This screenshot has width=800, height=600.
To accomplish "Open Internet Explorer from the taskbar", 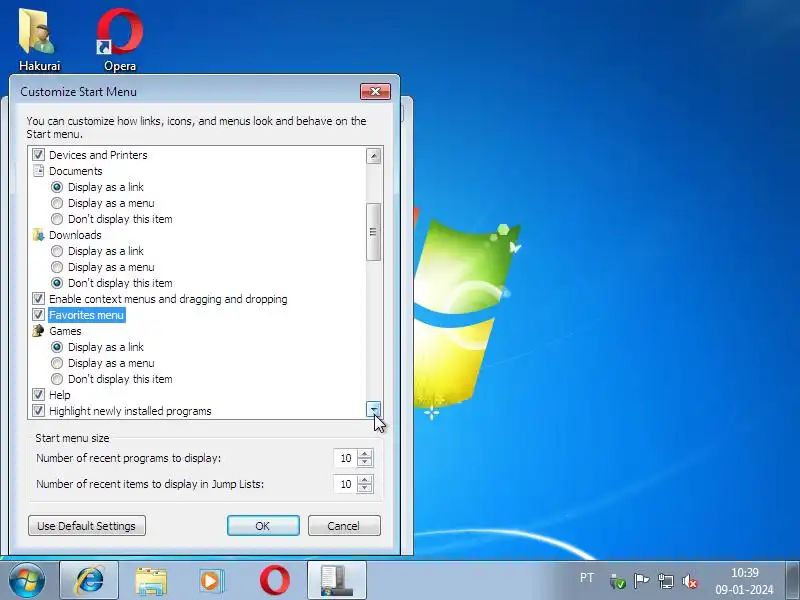I will [x=89, y=581].
